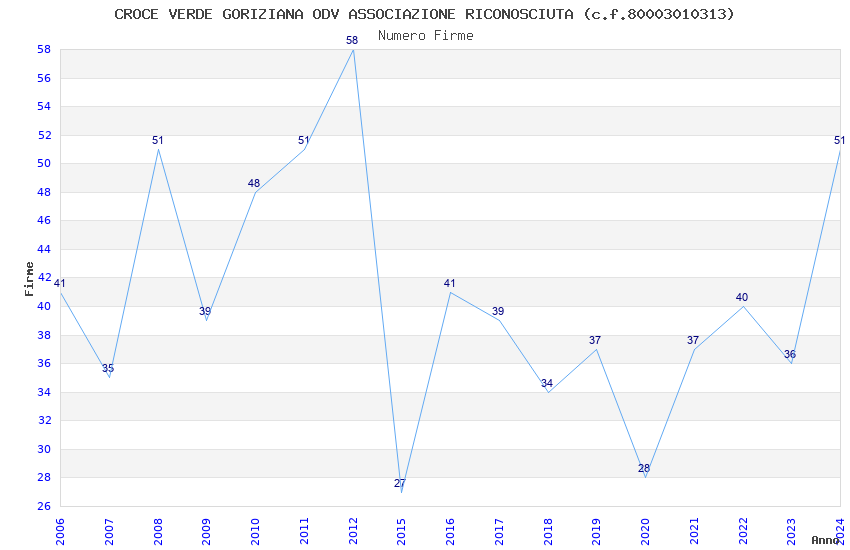Click the y-axis tick value 46
Screen dimensions: 850x550
[x=44, y=221]
